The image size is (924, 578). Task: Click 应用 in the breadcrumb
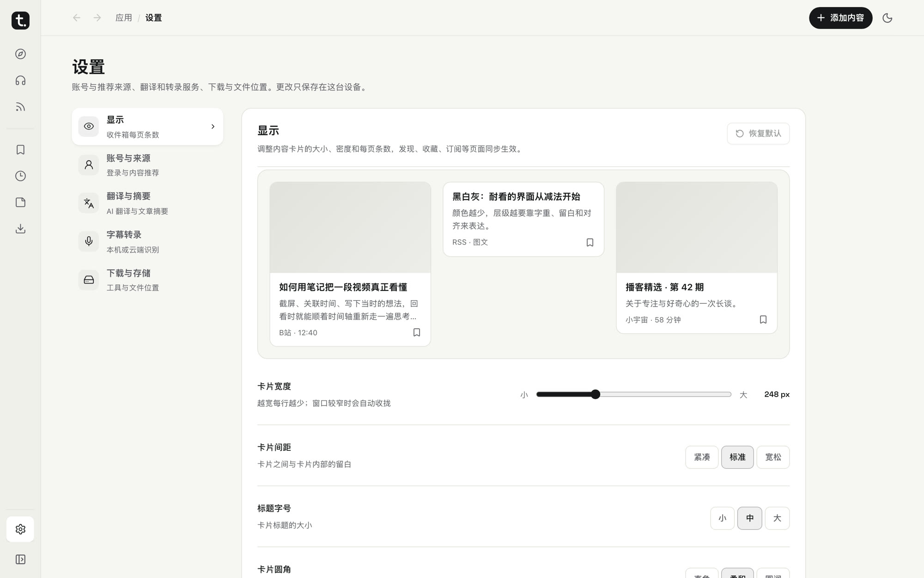(124, 18)
